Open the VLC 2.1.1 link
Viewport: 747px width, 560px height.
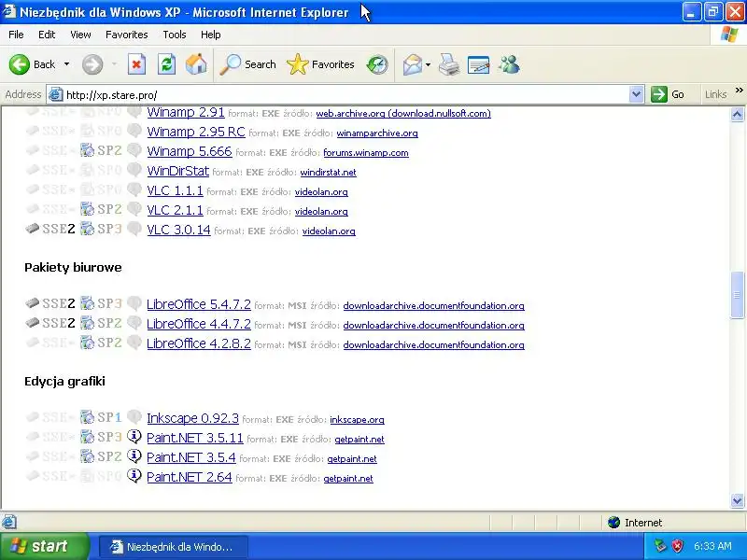[175, 210]
